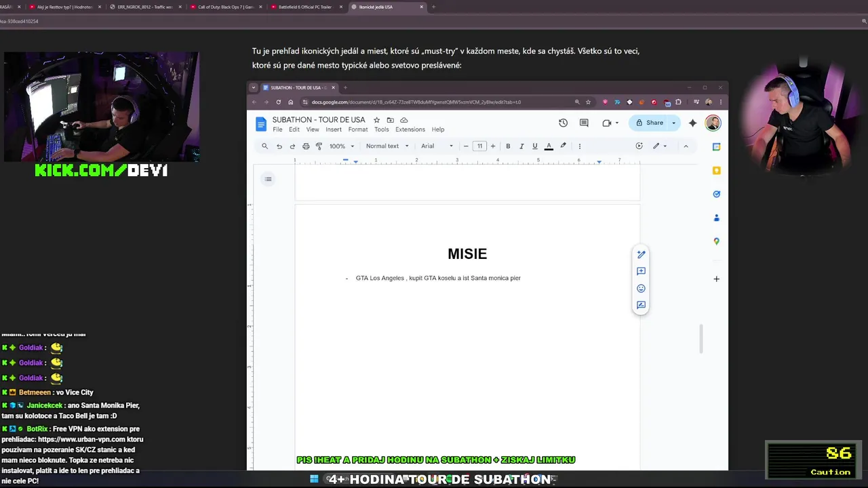Get add-ons plus icon
The width and height of the screenshot is (868, 488).
[x=716, y=279]
